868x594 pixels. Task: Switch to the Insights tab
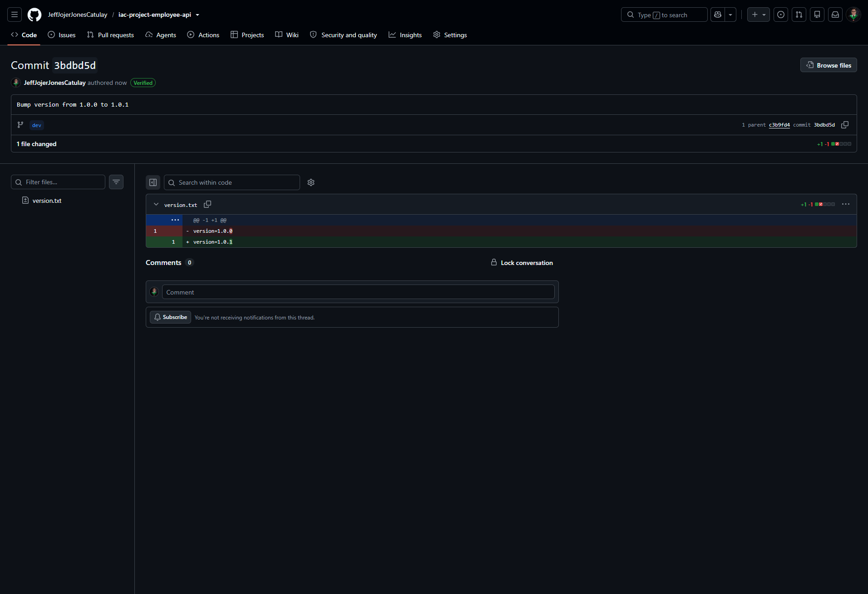coord(405,35)
